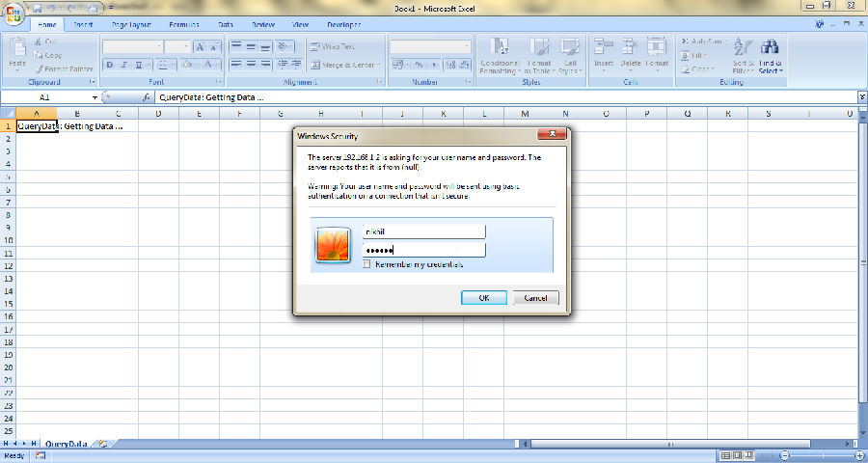Screen dimensions: 868x463
Task: Click the Paste icon in Clipboard group
Action: 17,48
